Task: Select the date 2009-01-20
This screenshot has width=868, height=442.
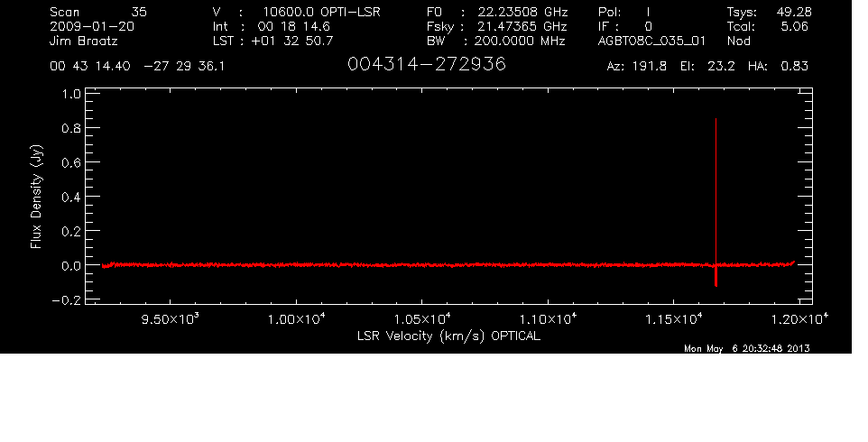Action: pyautogui.click(x=92, y=26)
